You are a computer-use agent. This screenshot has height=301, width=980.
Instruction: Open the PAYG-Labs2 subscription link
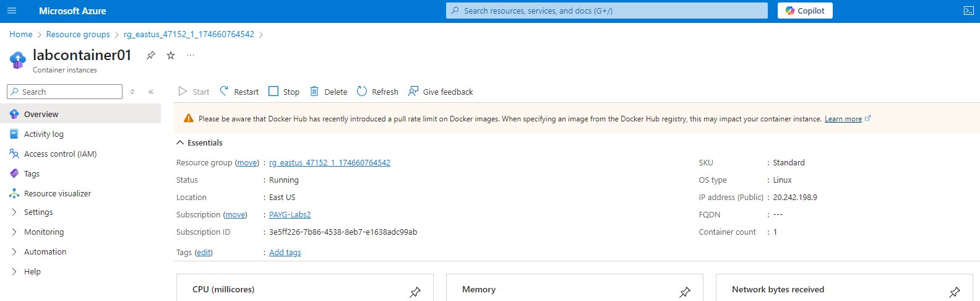point(290,214)
